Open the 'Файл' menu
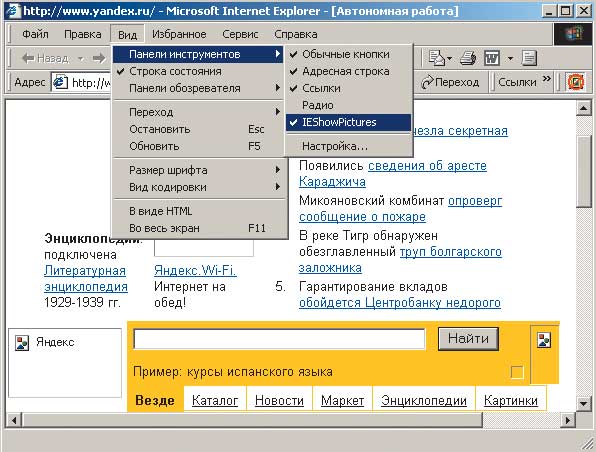The width and height of the screenshot is (596, 452). 35,34
